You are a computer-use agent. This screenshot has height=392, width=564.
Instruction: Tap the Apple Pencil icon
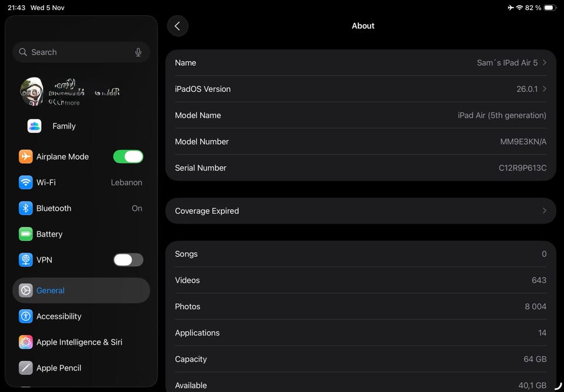coord(25,368)
